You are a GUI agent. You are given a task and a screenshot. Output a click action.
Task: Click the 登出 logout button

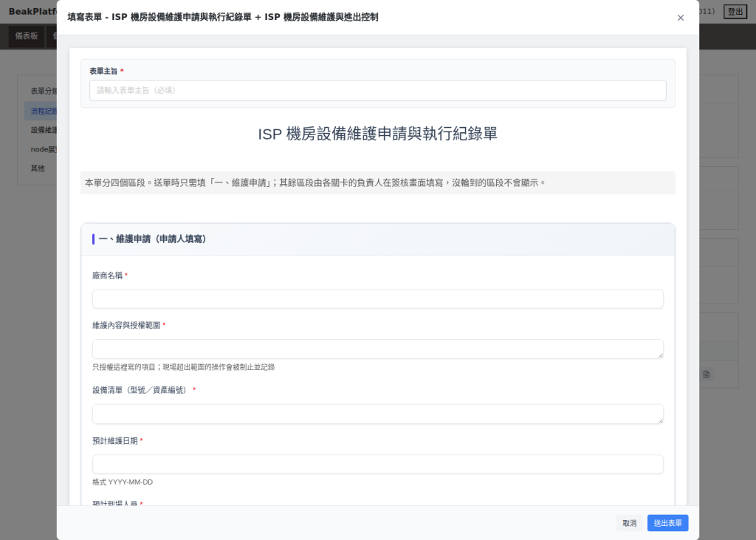pos(735,12)
